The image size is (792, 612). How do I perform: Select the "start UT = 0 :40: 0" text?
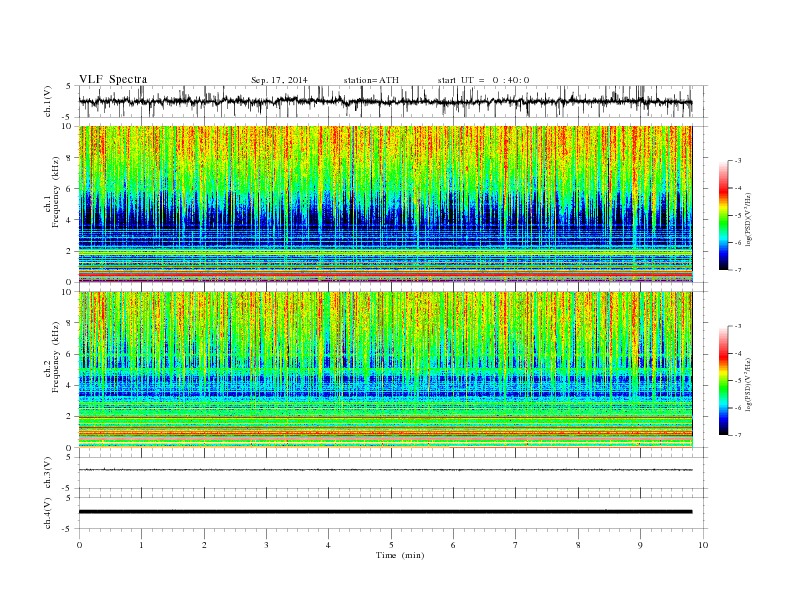click(x=483, y=80)
